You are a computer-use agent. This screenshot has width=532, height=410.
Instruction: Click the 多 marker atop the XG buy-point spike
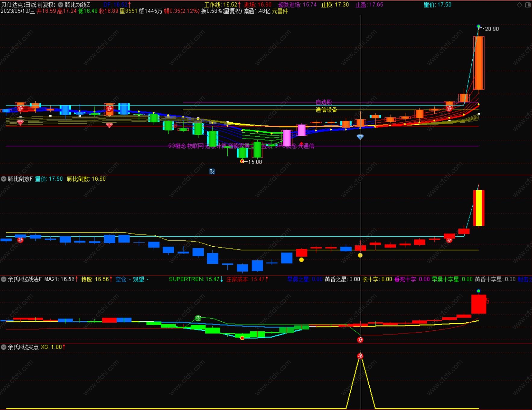[x=360, y=356]
